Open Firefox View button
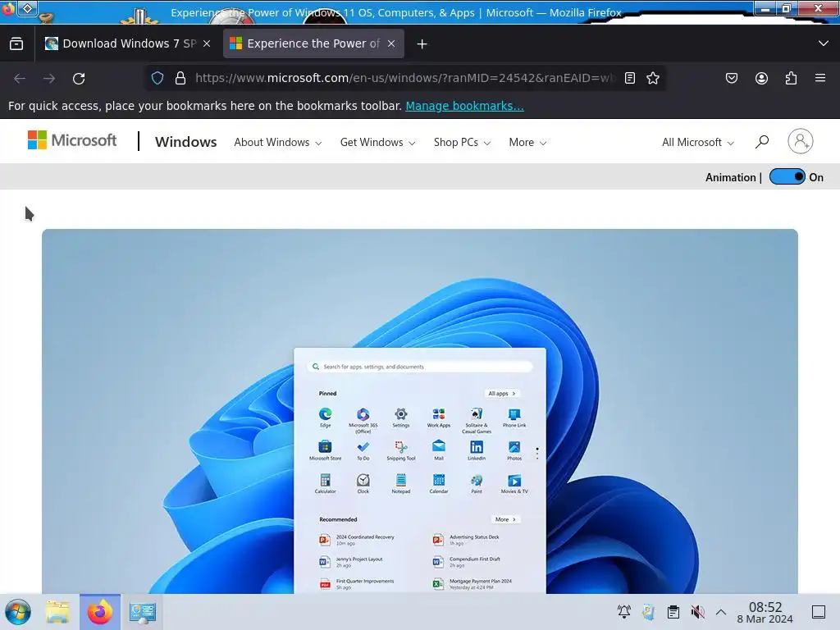This screenshot has height=630, width=840. [x=16, y=43]
